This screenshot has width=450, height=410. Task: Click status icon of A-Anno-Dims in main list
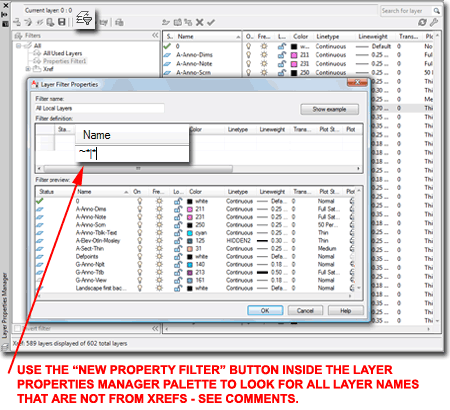tap(167, 55)
